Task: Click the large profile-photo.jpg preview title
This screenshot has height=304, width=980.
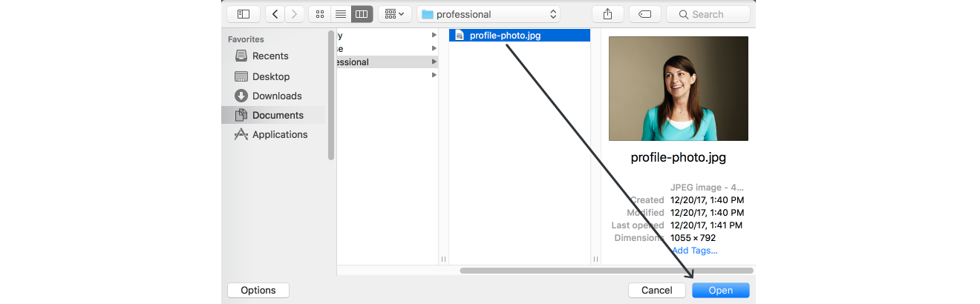Action: click(x=679, y=157)
